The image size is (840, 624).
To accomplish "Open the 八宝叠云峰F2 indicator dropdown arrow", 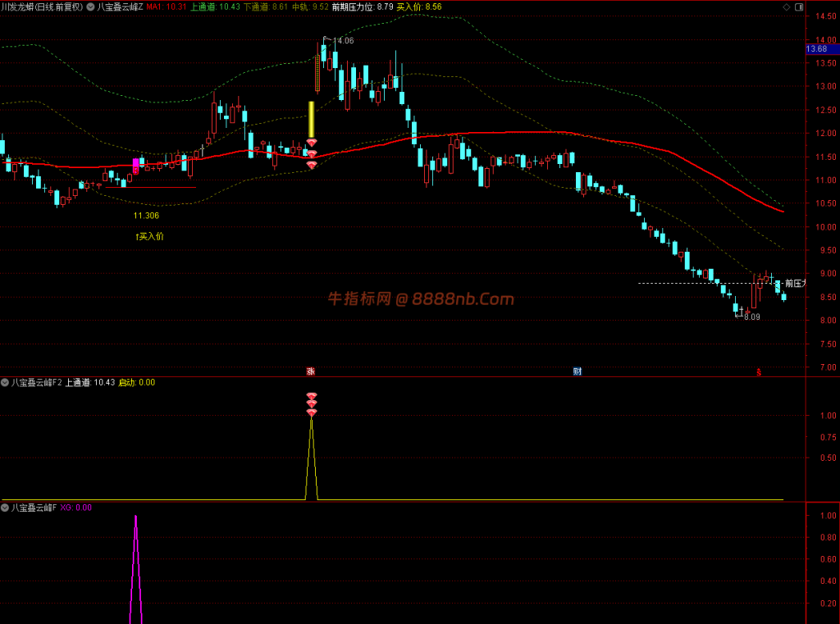I will [x=5, y=382].
